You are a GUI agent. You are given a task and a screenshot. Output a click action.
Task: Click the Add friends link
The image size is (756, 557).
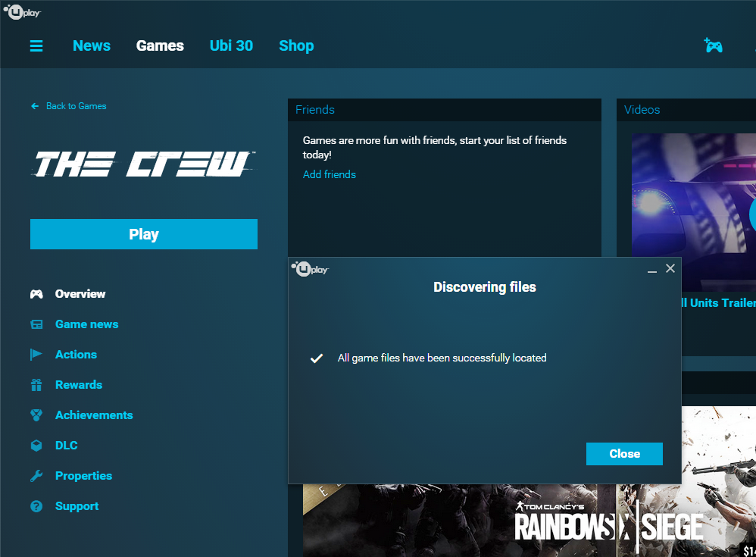click(330, 174)
